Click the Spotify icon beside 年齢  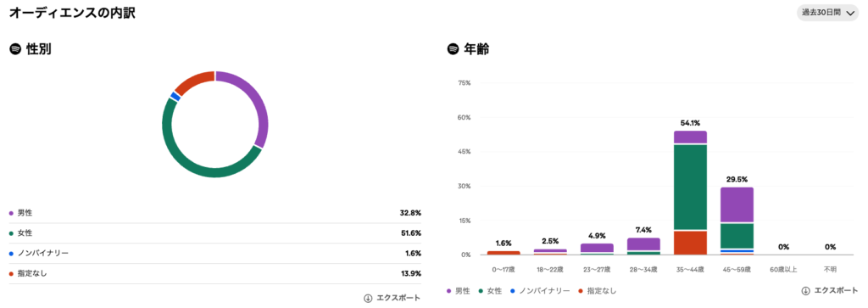click(453, 49)
